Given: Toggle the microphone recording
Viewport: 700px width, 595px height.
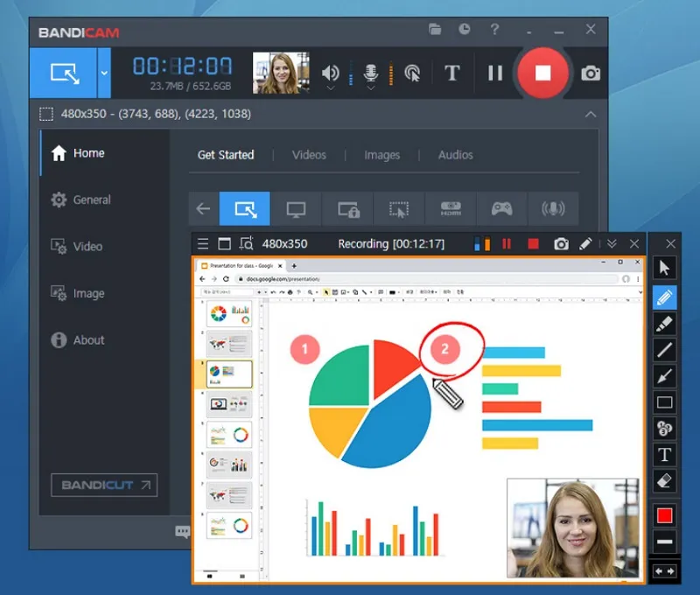Looking at the screenshot, I should click(x=371, y=73).
